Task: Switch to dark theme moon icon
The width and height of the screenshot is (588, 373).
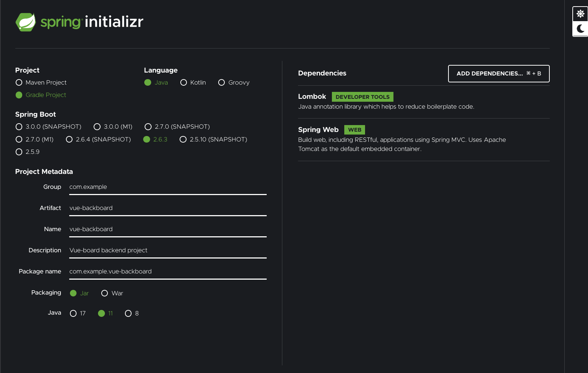Action: (x=580, y=28)
